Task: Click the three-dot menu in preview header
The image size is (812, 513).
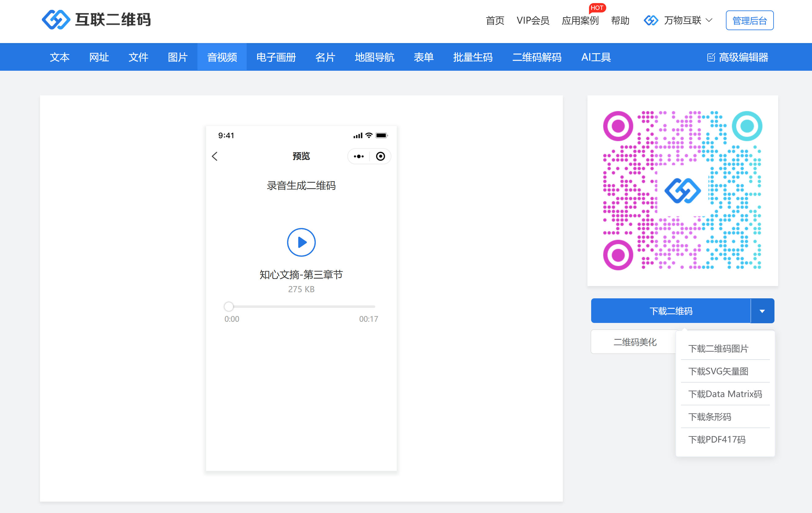Action: pos(358,157)
